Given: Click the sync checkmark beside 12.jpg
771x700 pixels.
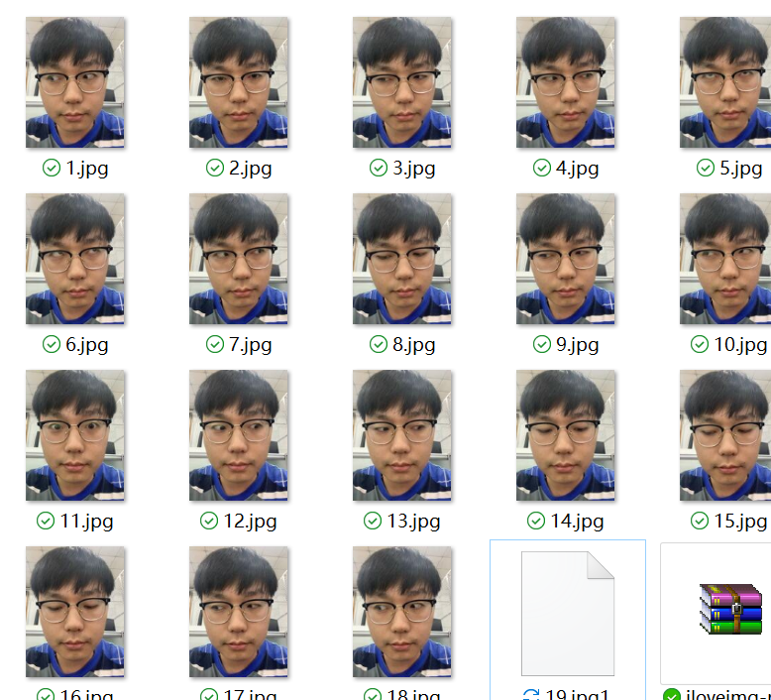Looking at the screenshot, I should pos(209,521).
